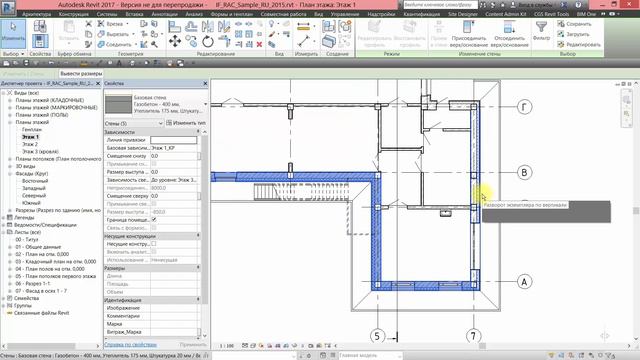Open the Выбор panel dropdown
The image size is (640, 360).
click(x=13, y=54)
